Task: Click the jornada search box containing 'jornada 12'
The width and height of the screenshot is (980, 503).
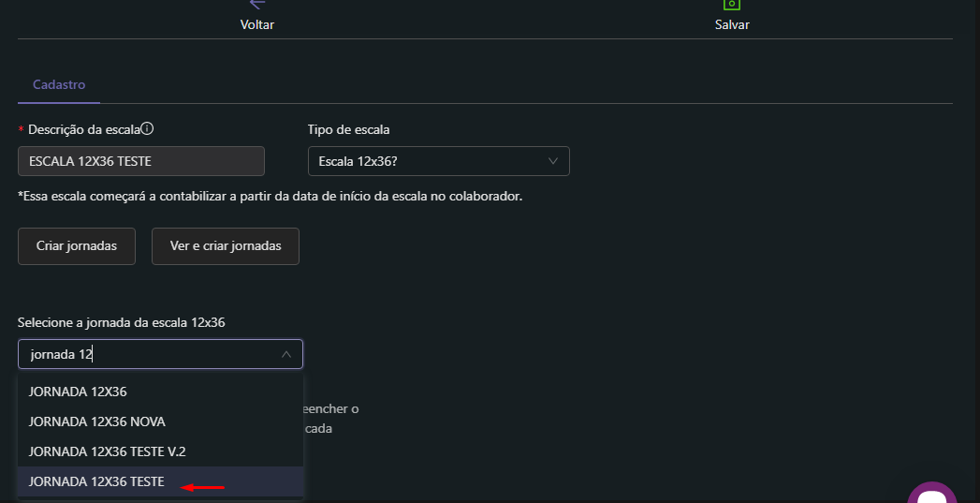Action: [x=150, y=354]
